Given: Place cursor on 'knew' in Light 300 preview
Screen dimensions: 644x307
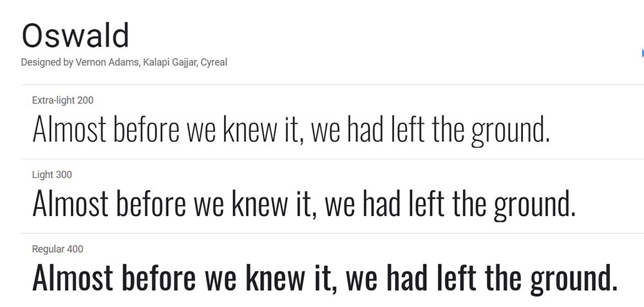Looking at the screenshot, I should point(260,203).
